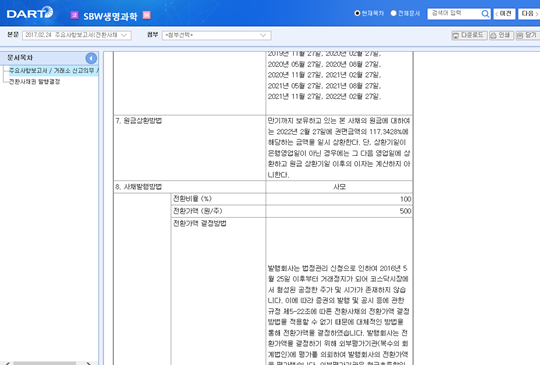Click the date line starting 2020년 05월 27일

(x=324, y=64)
